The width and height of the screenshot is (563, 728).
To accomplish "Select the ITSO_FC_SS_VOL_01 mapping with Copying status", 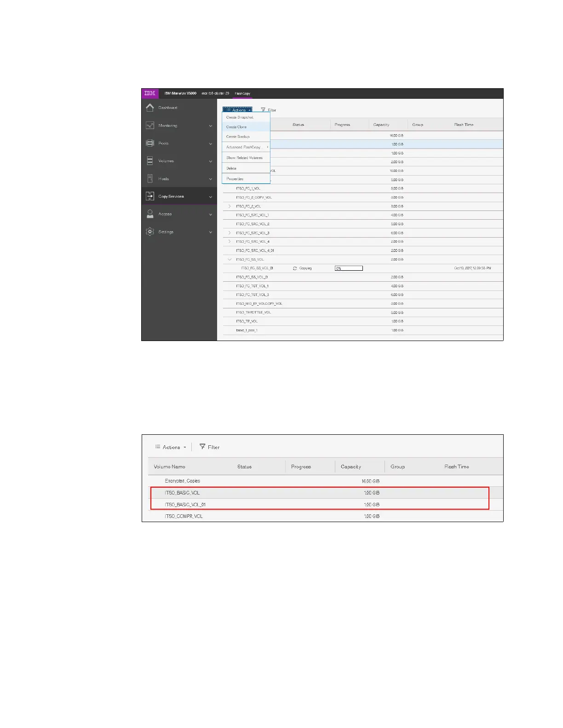I will (x=257, y=268).
